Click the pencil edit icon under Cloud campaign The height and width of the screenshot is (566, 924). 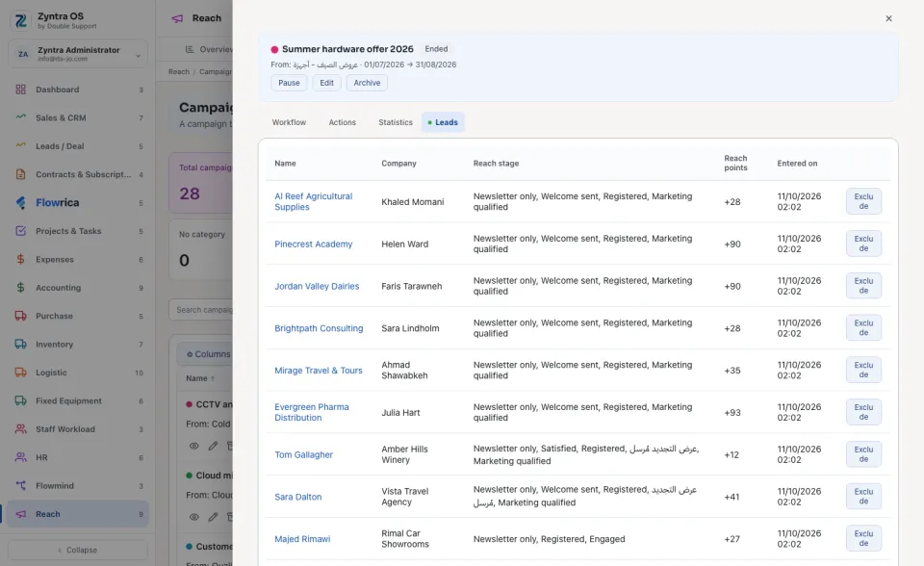[213, 517]
